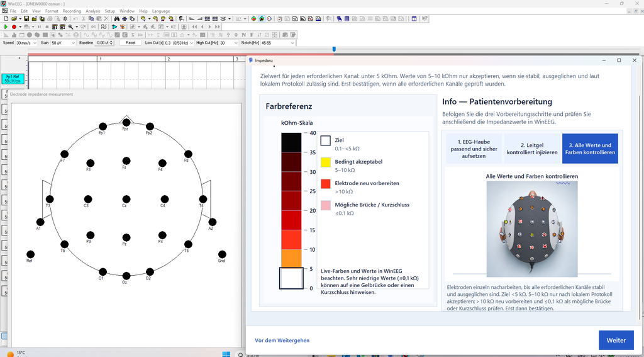Expand the arrow next to the Open folder icon
This screenshot has width=644, height=357.
20,18
